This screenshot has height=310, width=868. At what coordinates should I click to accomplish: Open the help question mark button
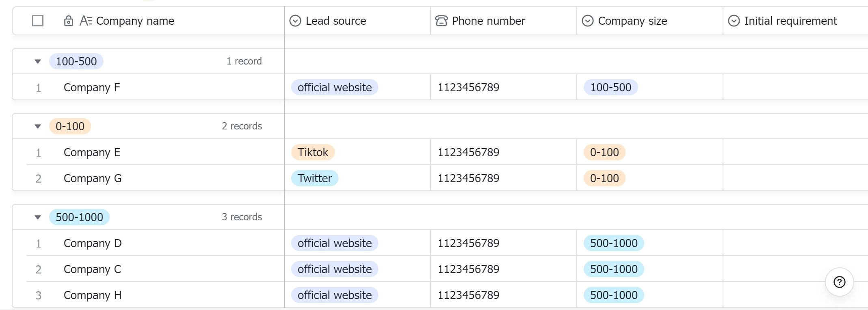[839, 282]
